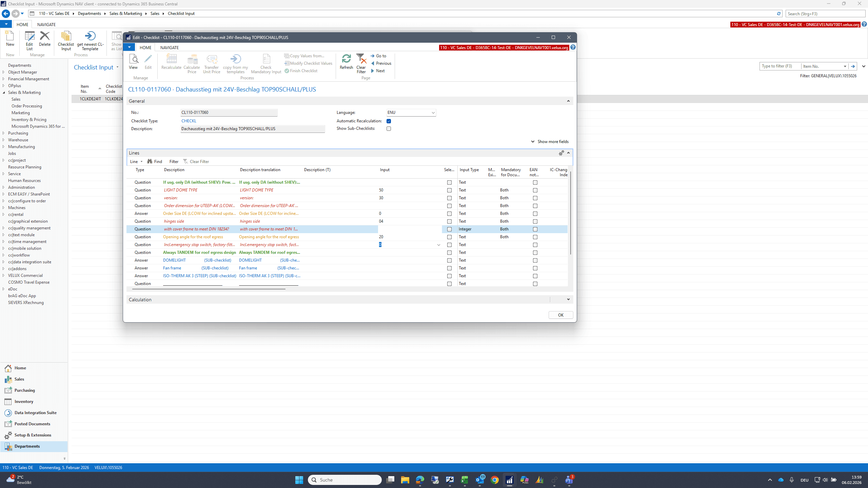The width and height of the screenshot is (868, 488).
Task: Expand Show more fields in General
Action: (x=550, y=142)
